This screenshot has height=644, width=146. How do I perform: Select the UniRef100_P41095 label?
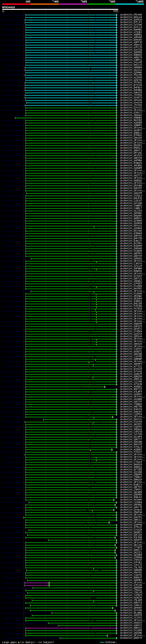pos(131,63)
